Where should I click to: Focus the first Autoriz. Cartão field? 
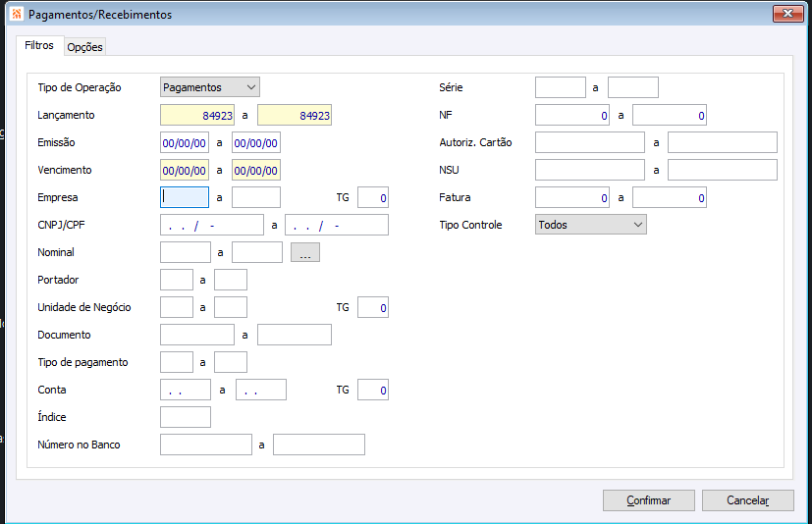point(589,142)
